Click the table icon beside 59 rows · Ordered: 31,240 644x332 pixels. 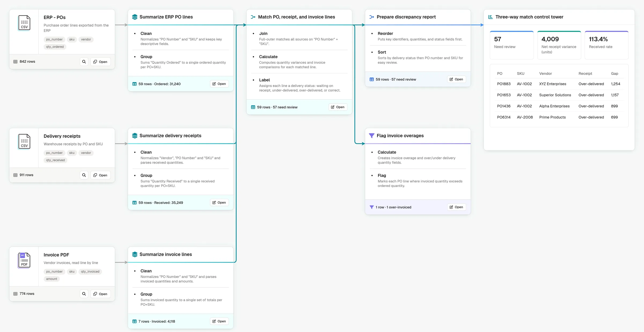coord(134,84)
